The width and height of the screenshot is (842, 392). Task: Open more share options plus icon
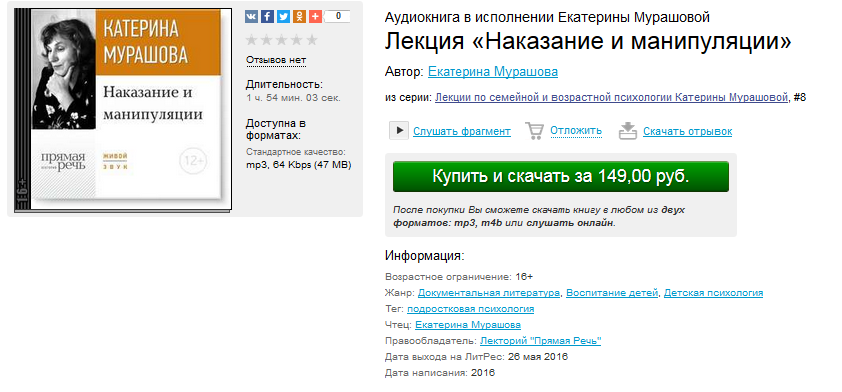coord(316,17)
